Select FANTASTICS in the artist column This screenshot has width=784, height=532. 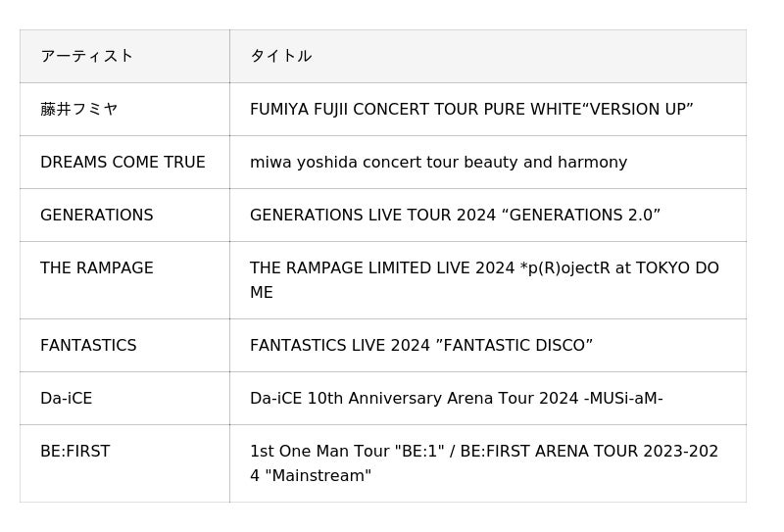(x=88, y=345)
